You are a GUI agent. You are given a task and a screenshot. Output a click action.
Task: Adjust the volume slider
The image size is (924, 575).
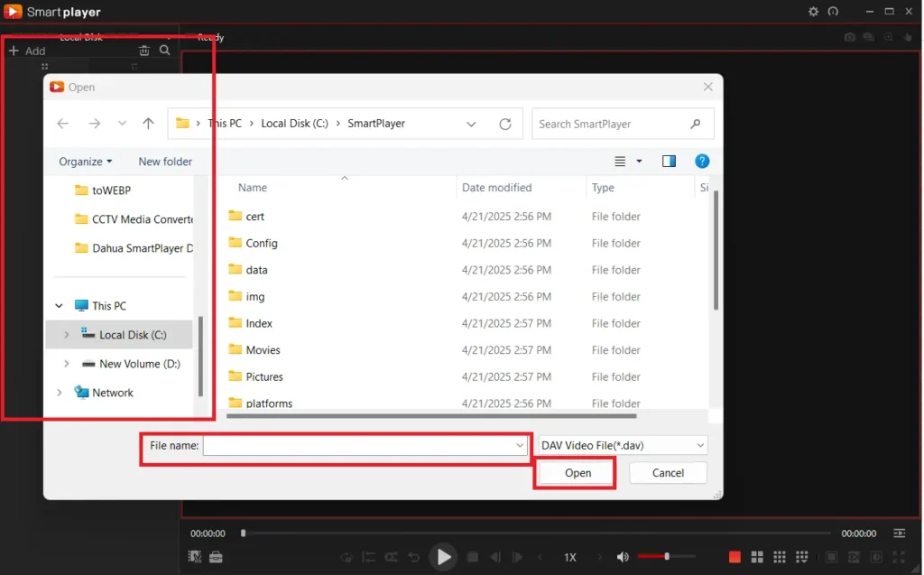(x=667, y=556)
